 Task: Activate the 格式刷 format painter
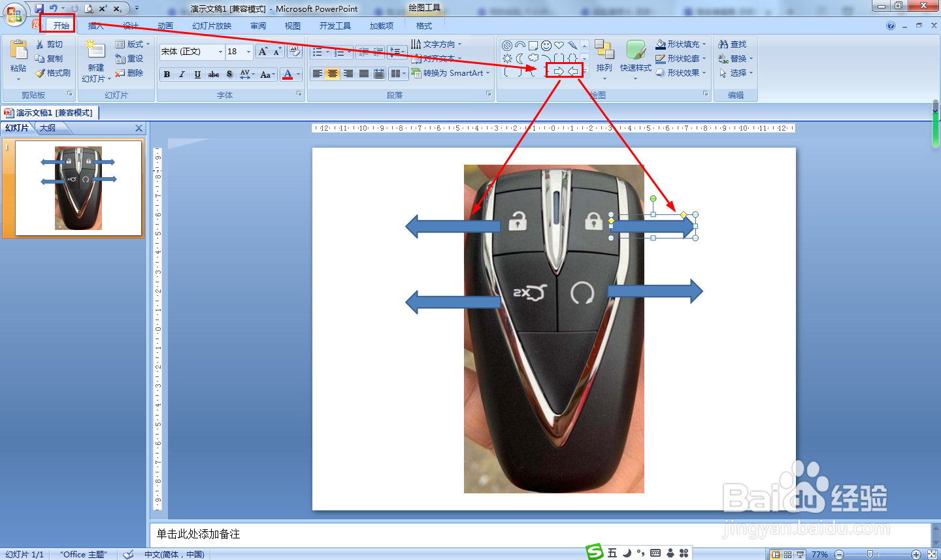point(53,73)
